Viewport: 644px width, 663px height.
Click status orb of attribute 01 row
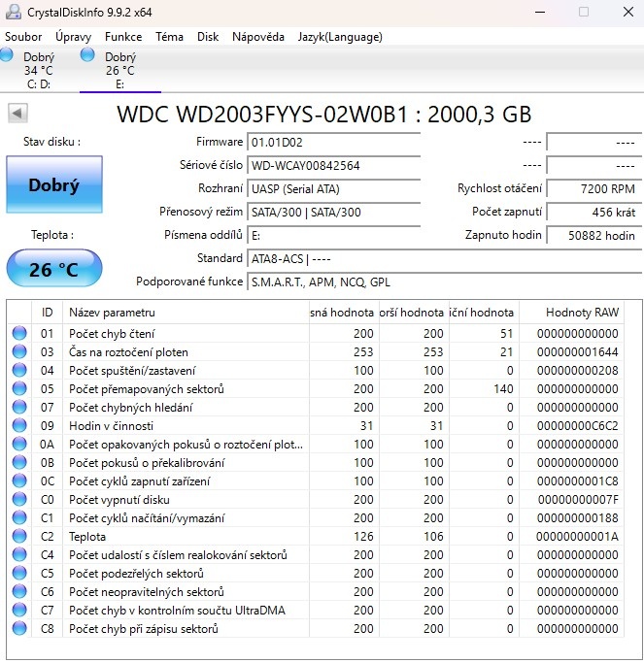(19, 333)
